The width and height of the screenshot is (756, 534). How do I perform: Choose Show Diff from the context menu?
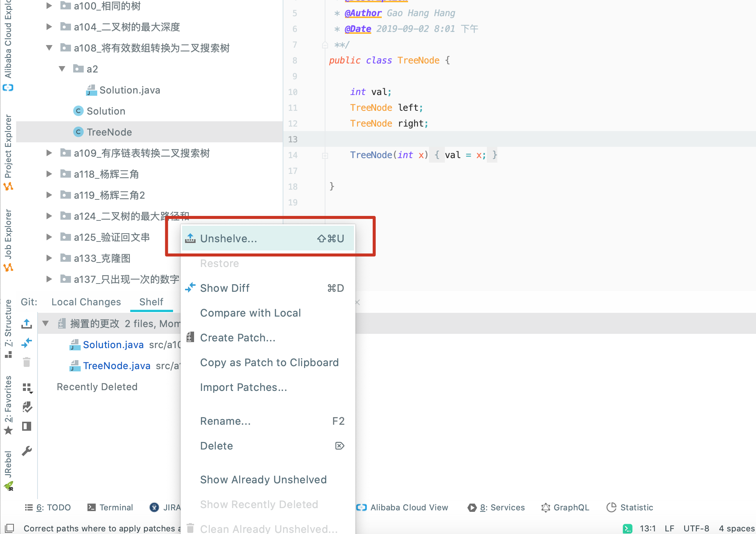pyautogui.click(x=225, y=288)
